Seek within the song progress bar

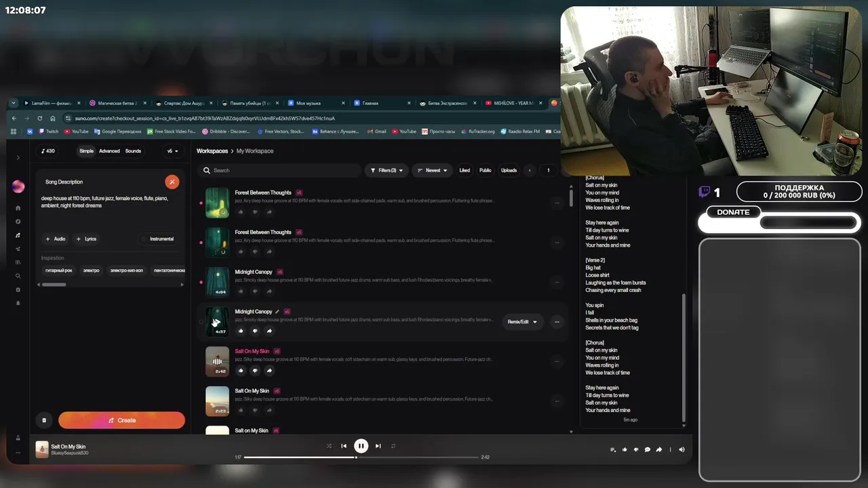click(x=361, y=457)
